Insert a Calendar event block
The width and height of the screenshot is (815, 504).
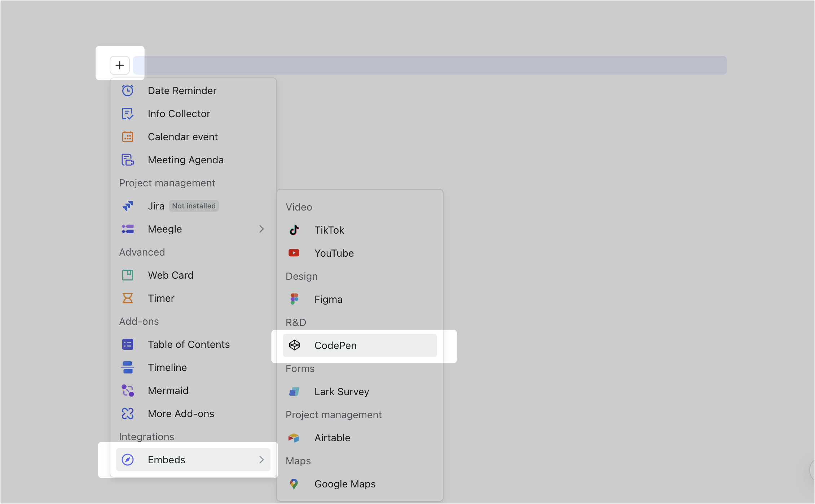193,137
